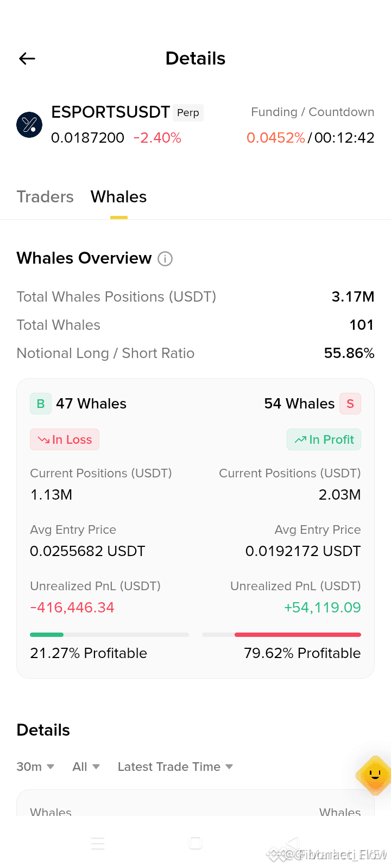Tap the In Loss status badge
Viewport: 391px width, 868px height.
(65, 439)
